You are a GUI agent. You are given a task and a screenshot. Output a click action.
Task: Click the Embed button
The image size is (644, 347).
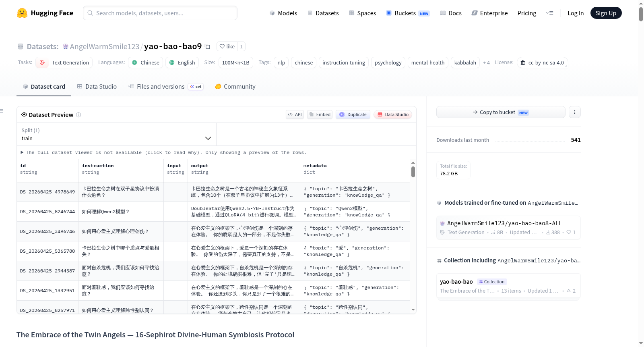(x=320, y=114)
